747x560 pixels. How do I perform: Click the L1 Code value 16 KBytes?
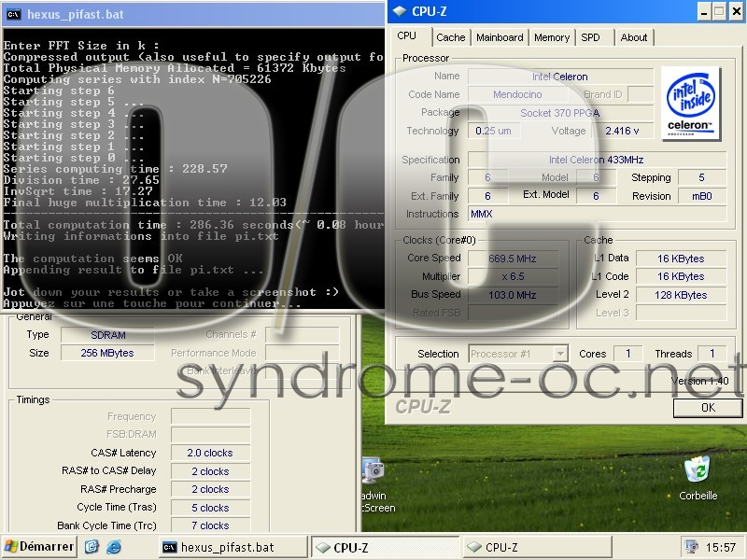tap(682, 276)
